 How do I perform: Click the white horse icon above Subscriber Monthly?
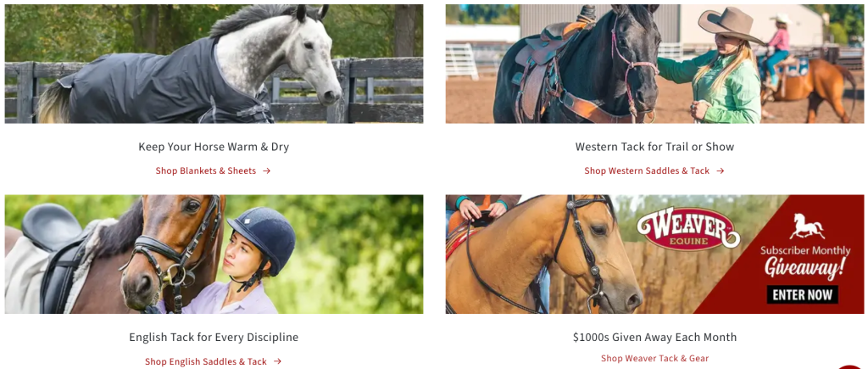tap(807, 226)
